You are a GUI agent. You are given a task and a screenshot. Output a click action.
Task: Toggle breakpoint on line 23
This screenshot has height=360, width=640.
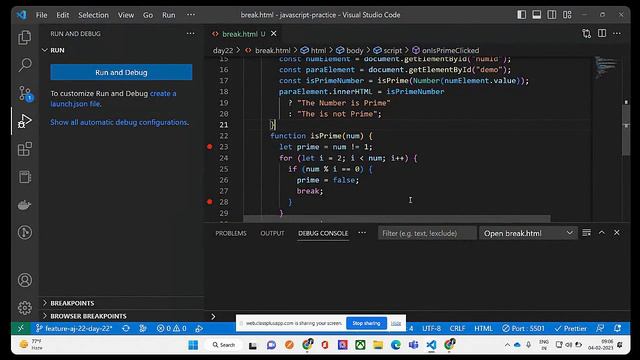click(210, 147)
